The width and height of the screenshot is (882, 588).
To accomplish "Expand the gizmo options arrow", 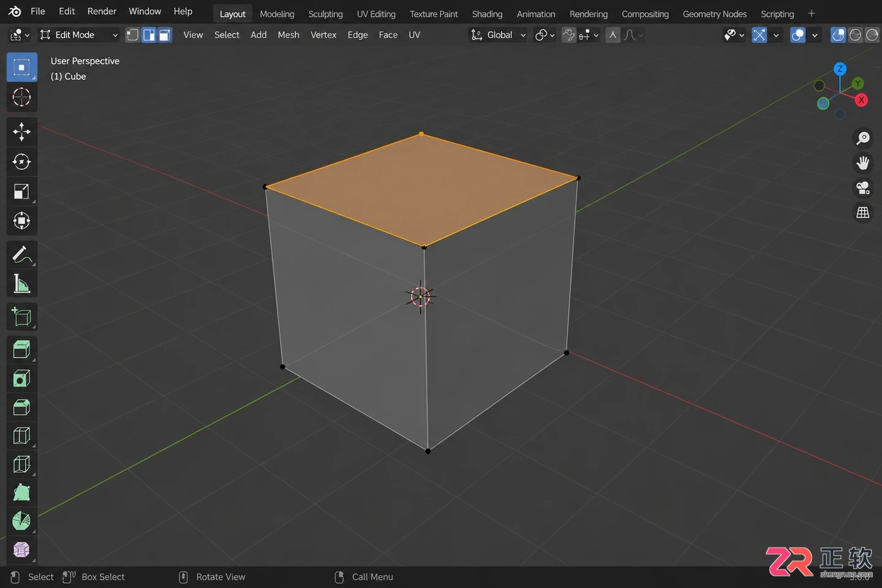I will click(x=776, y=35).
